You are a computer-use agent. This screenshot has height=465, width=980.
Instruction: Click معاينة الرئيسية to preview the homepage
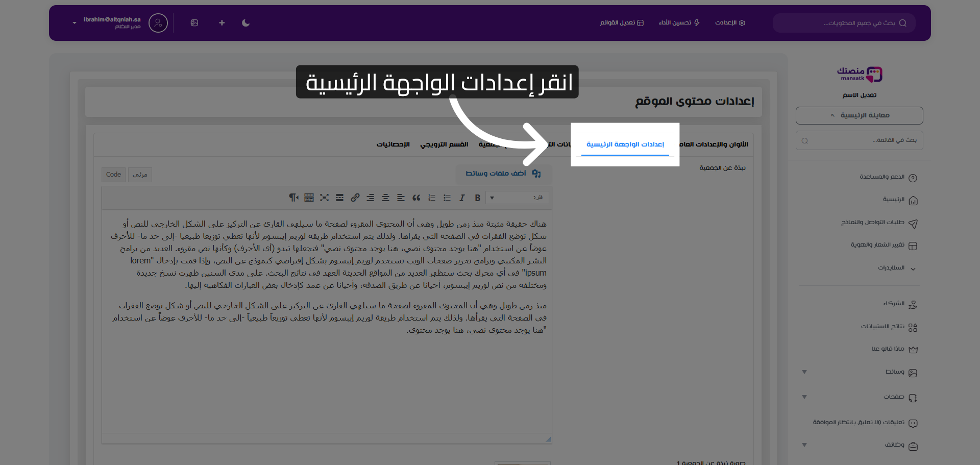[859, 115]
